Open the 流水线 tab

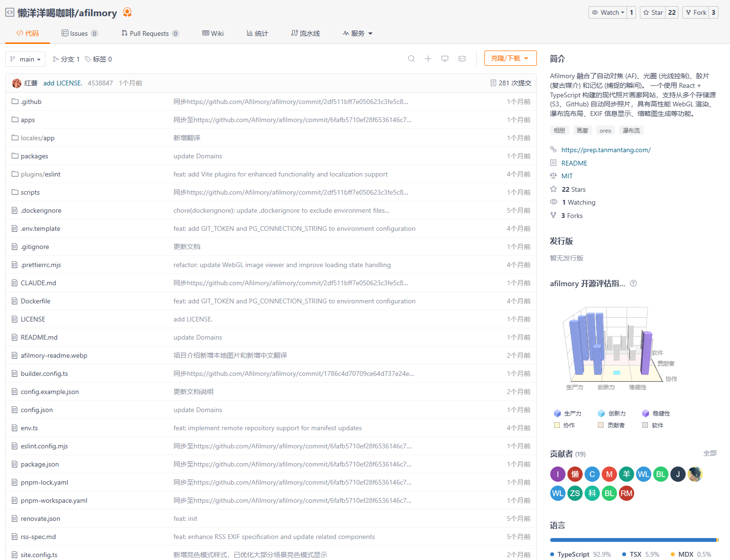point(306,33)
